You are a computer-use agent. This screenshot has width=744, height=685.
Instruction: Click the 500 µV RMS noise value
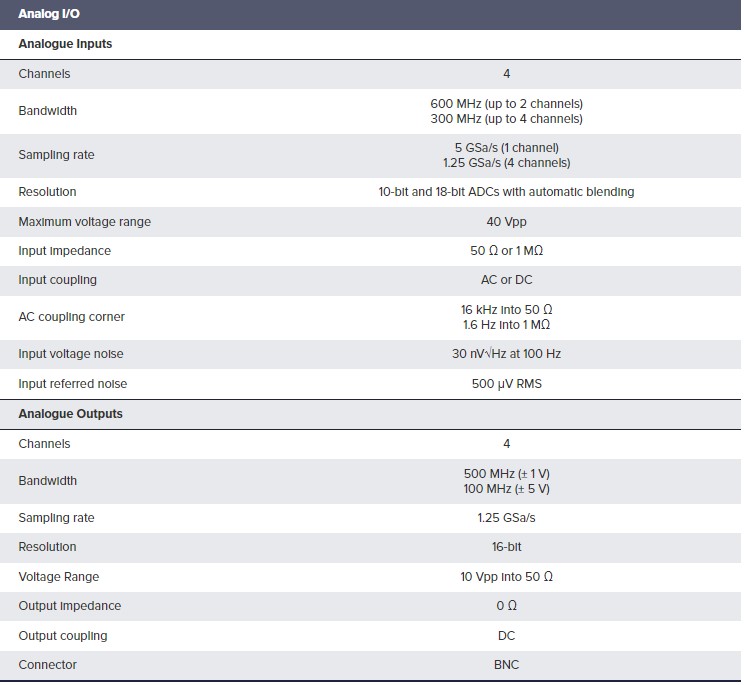click(x=506, y=383)
